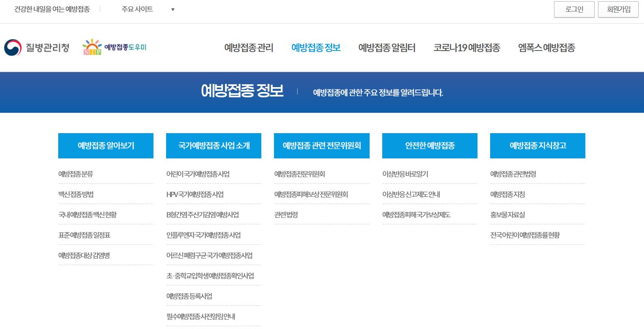Image resolution: width=644 pixels, height=329 pixels.
Task: Open the 필수예방접종사전알림안내 link
Action: click(x=201, y=317)
